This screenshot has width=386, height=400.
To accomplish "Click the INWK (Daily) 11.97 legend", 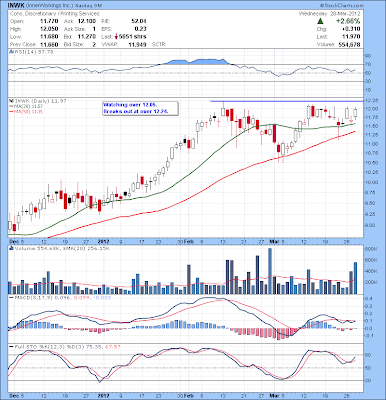I will coord(37,101).
